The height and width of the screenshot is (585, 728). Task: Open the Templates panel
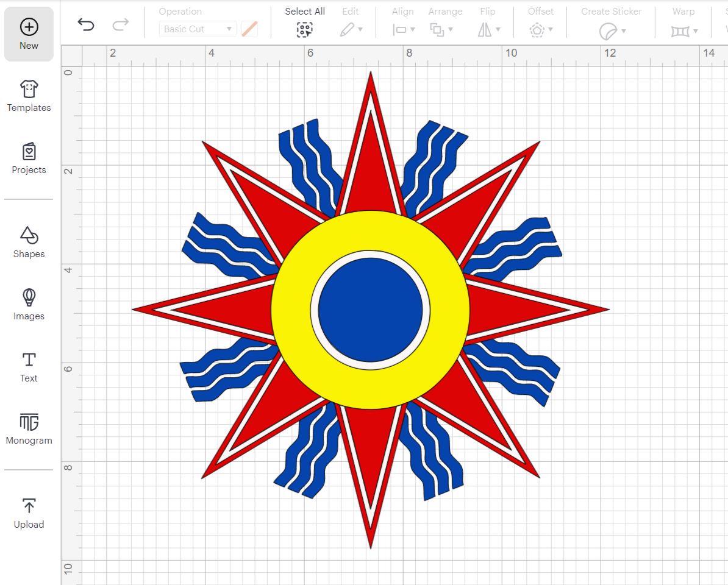pyautogui.click(x=29, y=96)
